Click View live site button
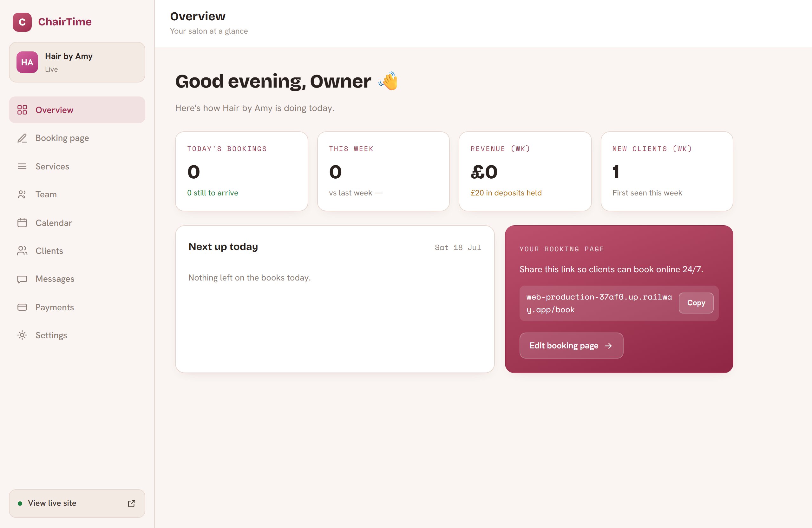The width and height of the screenshot is (812, 528). tap(77, 504)
